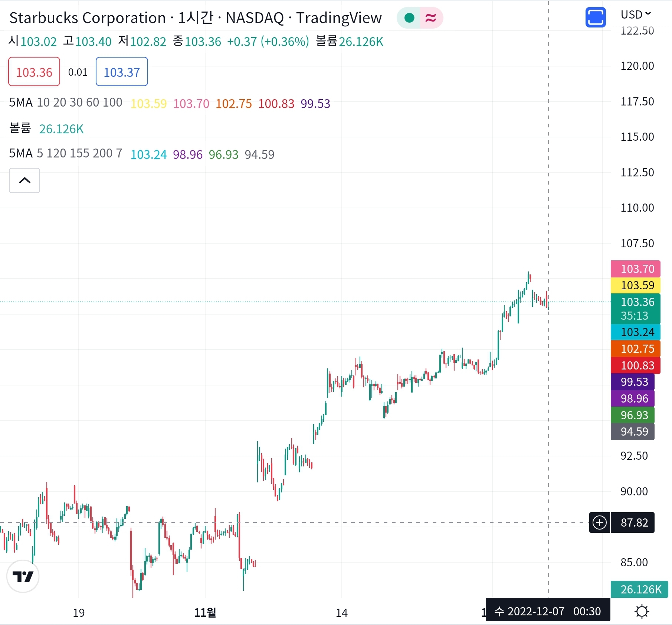The image size is (672, 625).
Task: Click cyan 103.24 price scale label
Action: tap(636, 332)
